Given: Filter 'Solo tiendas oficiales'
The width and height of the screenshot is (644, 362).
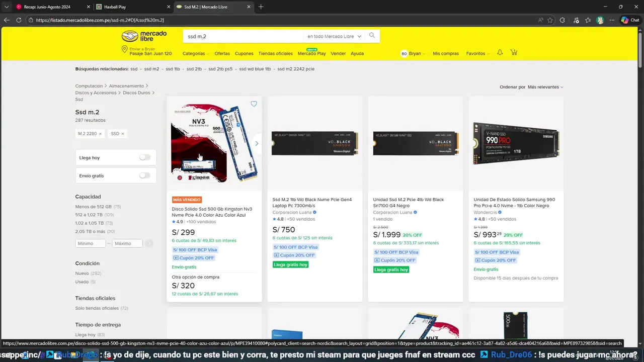Looking at the screenshot, I should point(97,308).
